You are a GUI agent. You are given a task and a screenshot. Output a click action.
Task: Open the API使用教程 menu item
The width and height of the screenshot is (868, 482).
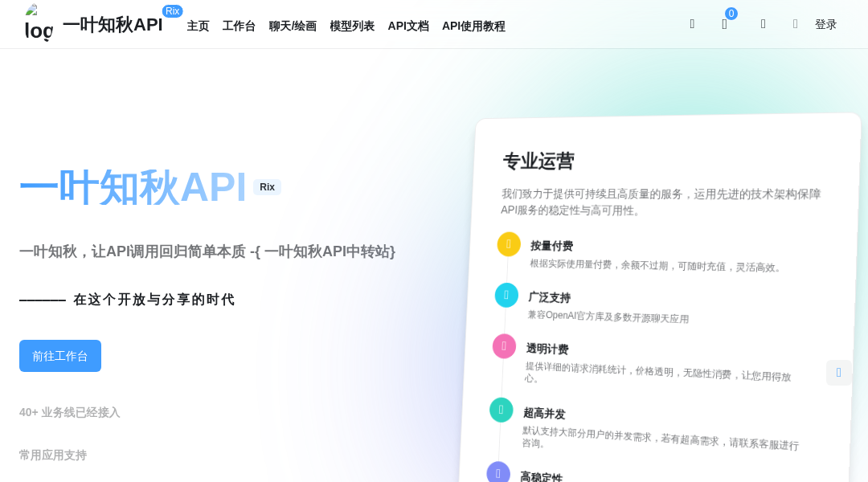(473, 26)
